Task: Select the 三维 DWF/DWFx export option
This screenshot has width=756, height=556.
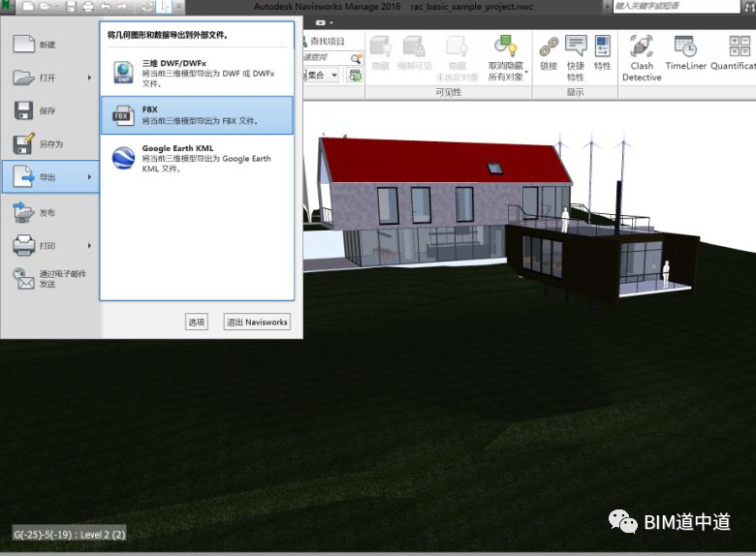Action: point(197,73)
